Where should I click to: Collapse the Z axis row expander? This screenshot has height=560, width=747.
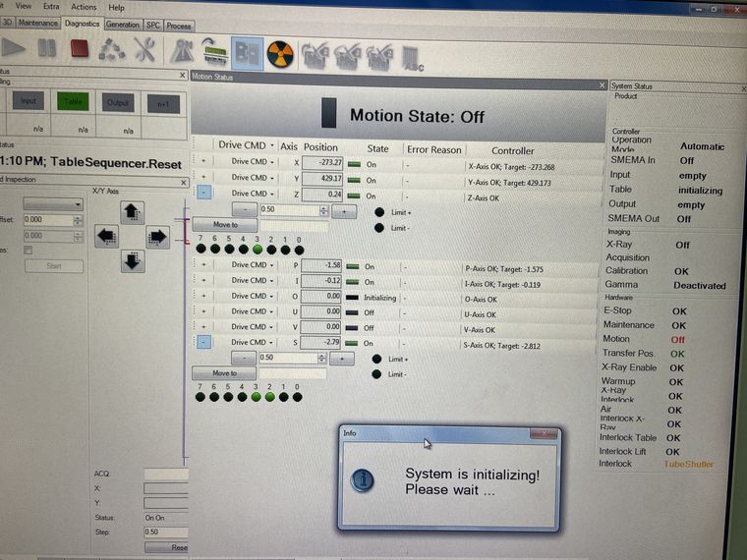tap(203, 194)
